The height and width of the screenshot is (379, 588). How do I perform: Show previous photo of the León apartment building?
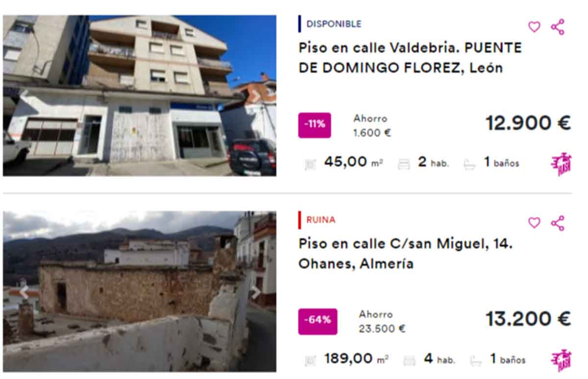pyautogui.click(x=24, y=96)
